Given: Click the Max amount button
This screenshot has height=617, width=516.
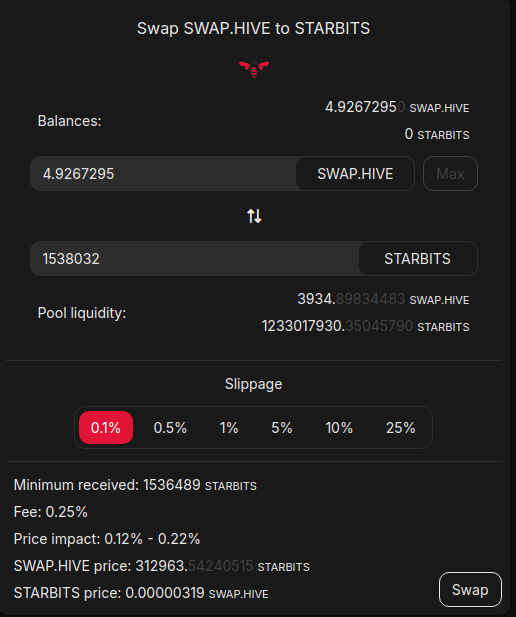Looking at the screenshot, I should [450, 174].
